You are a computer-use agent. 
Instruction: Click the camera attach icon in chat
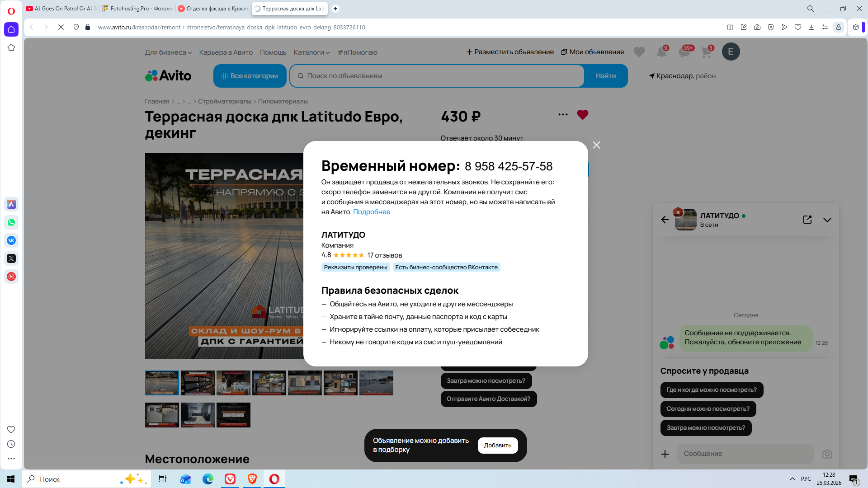pos(827,454)
